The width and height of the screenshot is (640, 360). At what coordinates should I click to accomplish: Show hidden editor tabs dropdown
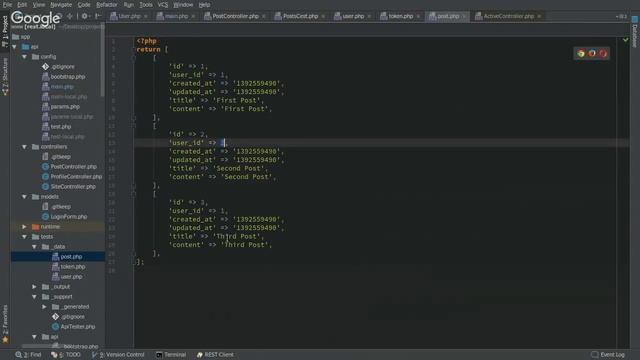click(x=621, y=17)
